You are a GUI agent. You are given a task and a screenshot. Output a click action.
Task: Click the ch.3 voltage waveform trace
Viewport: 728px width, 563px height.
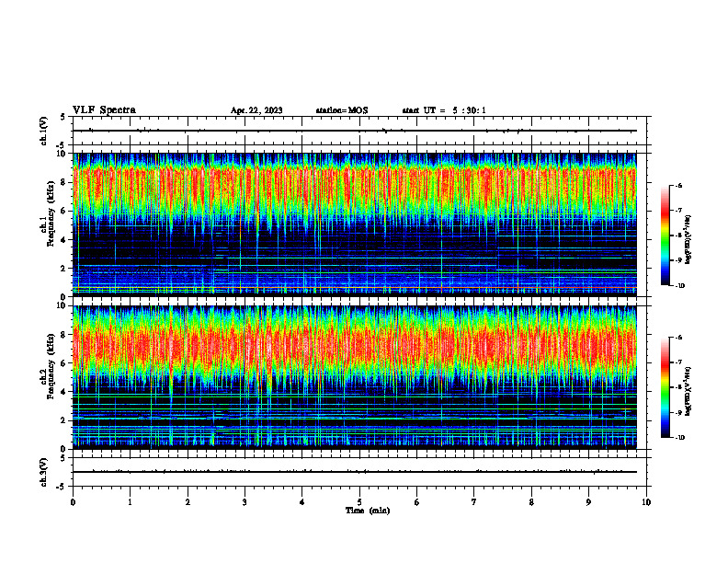pos(355,472)
